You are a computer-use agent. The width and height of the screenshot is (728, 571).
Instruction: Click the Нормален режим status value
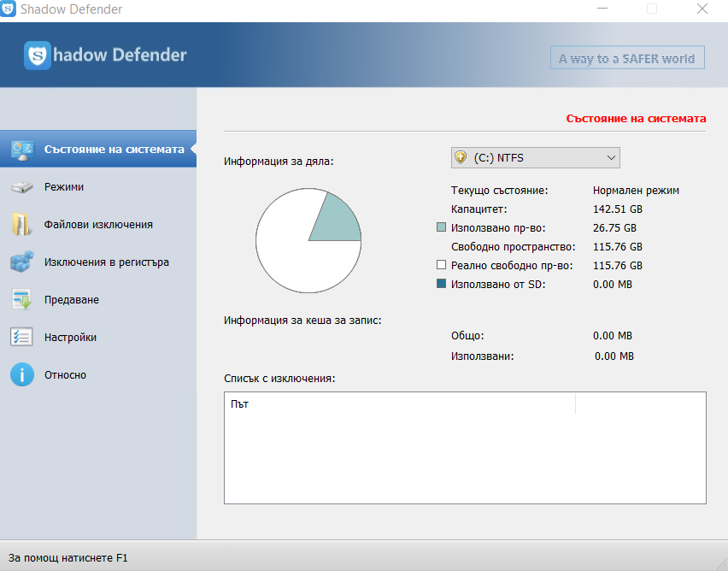636,191
